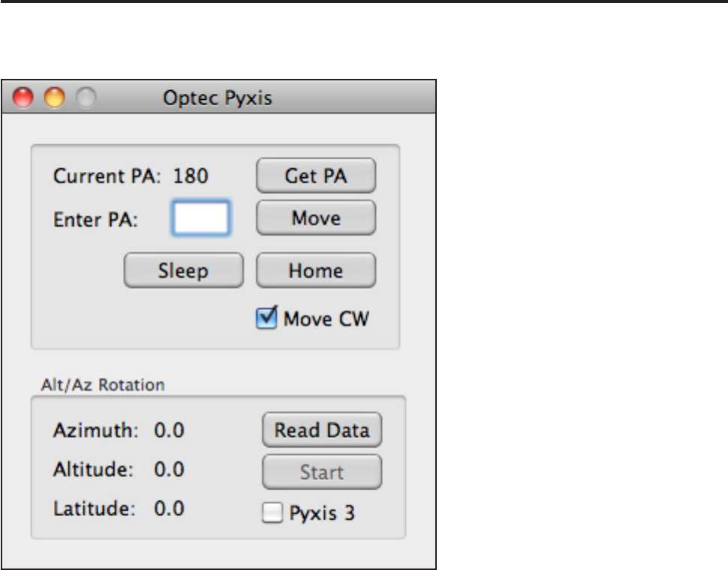The height and width of the screenshot is (570, 728).
Task: Click the Get PA button
Action: tap(316, 176)
